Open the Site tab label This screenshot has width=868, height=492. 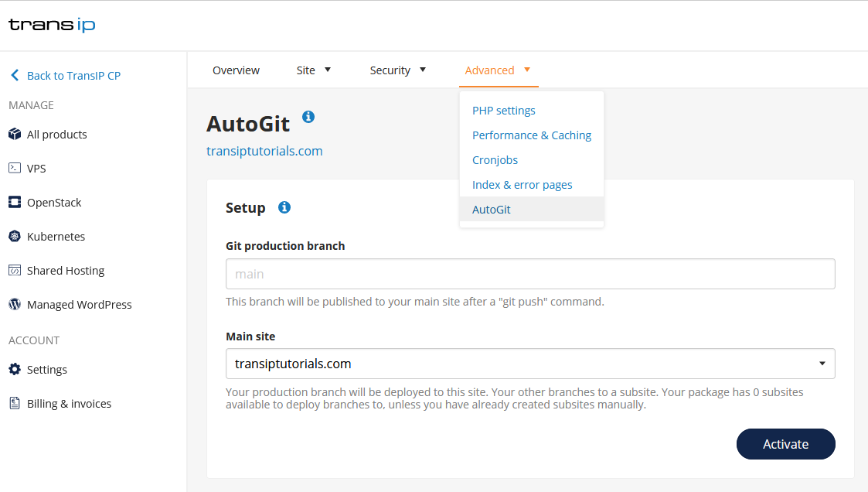[305, 70]
